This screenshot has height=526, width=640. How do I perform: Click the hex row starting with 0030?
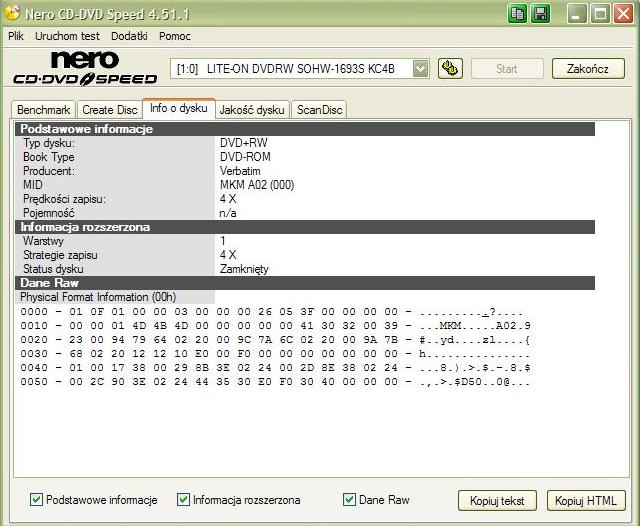tap(275, 354)
